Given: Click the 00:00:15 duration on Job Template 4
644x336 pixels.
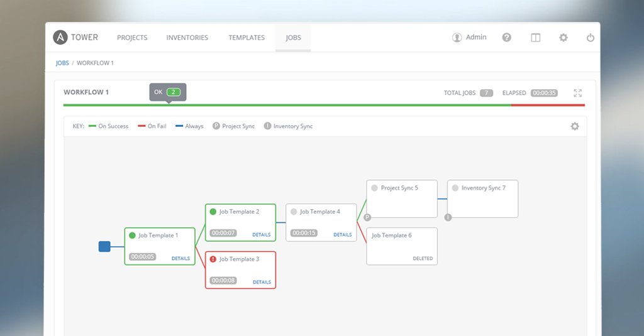Looking at the screenshot, I should pos(304,233).
